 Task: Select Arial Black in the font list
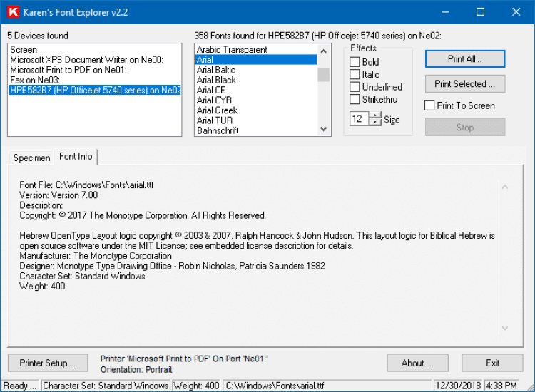click(217, 81)
